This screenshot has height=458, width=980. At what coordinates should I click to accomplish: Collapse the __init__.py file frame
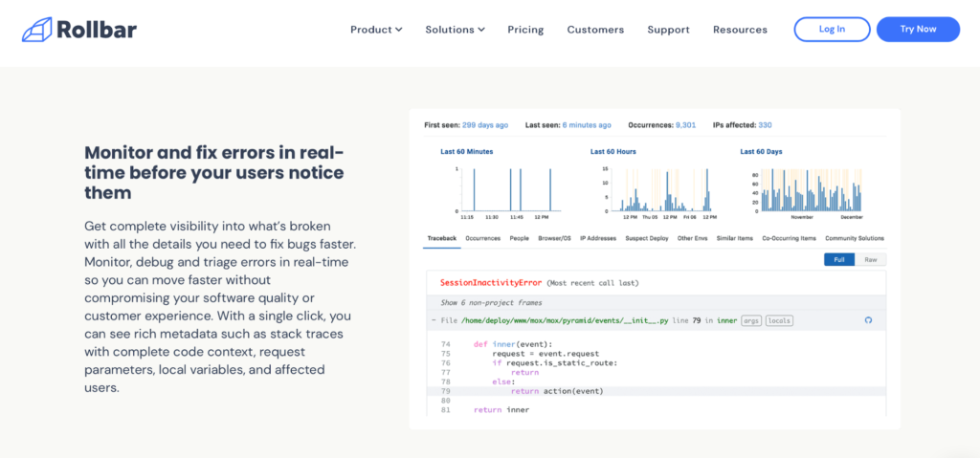pyautogui.click(x=434, y=320)
